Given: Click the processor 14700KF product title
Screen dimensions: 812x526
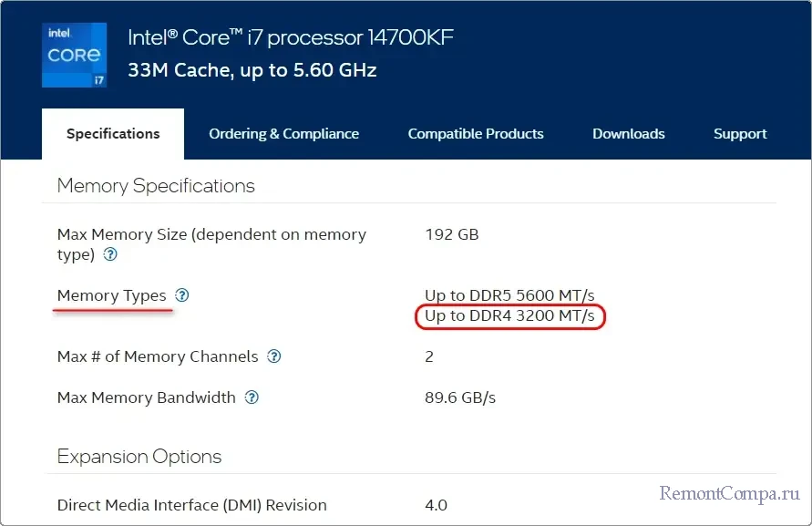Looking at the screenshot, I should (x=291, y=38).
